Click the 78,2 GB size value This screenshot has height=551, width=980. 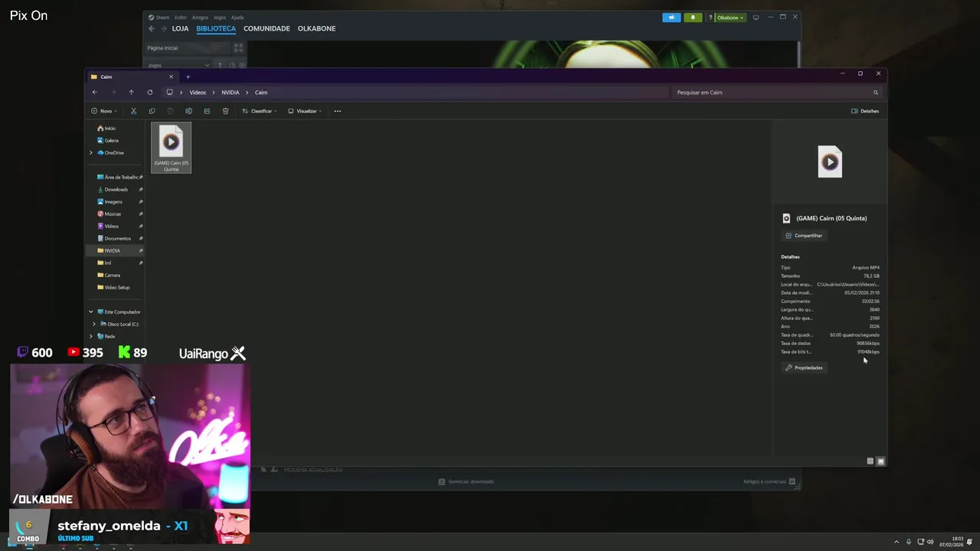coord(871,276)
